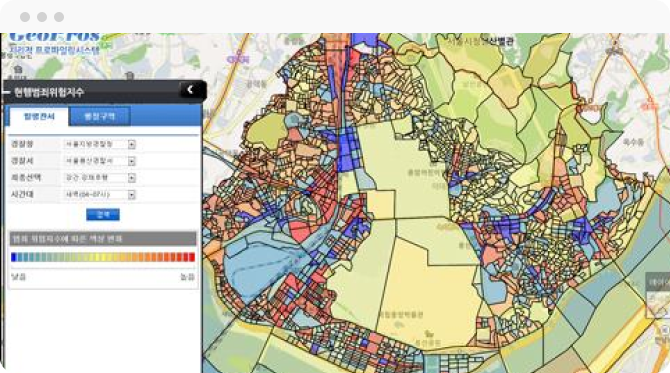Open the 경찰청 dropdown arrow
This screenshot has width=670, height=373.
coord(132,144)
